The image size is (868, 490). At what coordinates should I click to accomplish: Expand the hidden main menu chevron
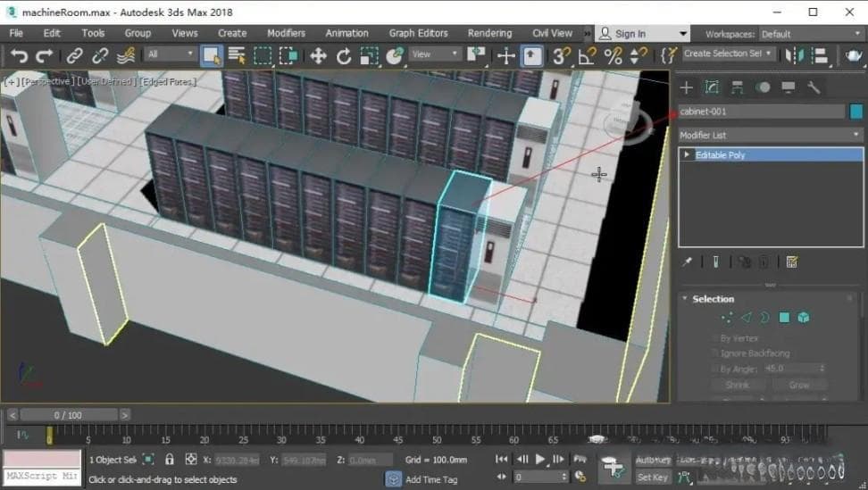(x=587, y=34)
